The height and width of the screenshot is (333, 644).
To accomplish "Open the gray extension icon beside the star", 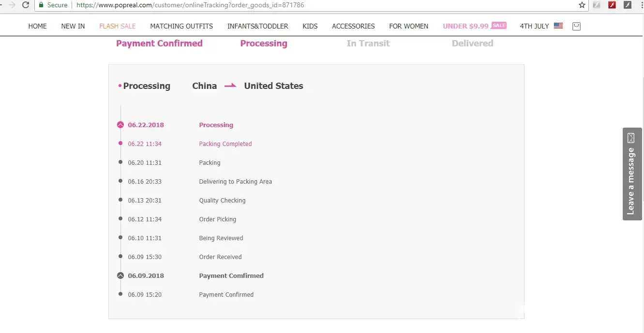I will point(597,5).
